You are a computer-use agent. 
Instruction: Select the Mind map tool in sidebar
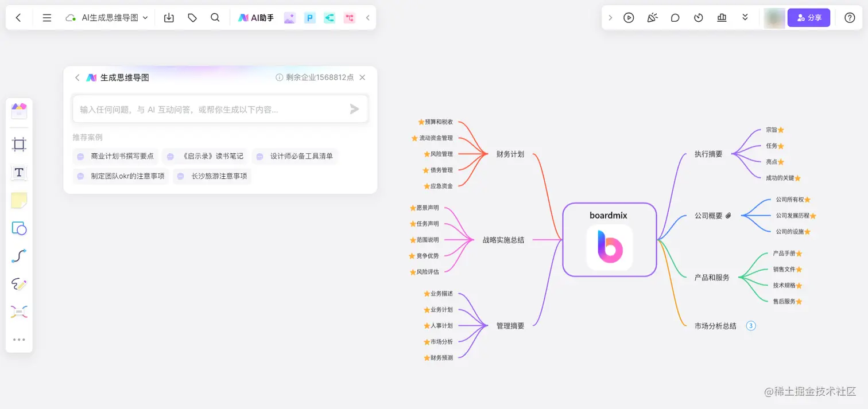[19, 312]
